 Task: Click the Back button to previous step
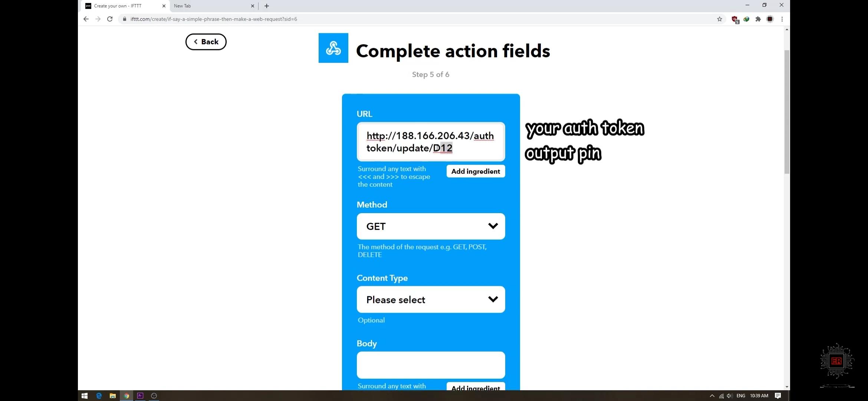coord(206,42)
